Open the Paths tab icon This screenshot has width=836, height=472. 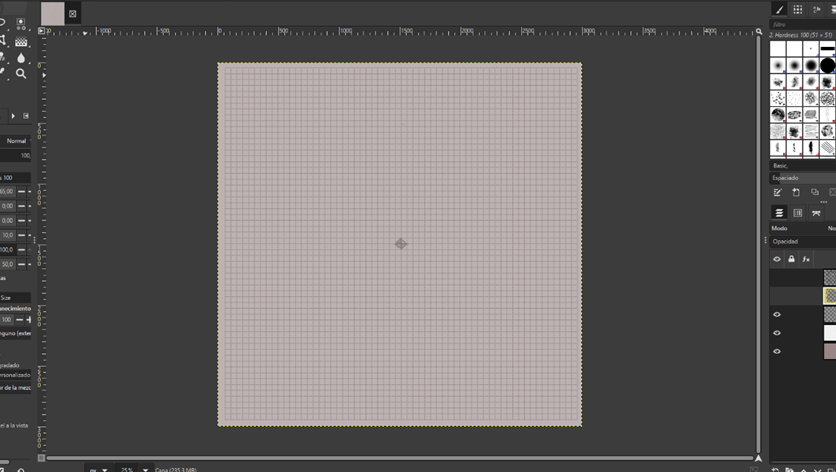816,213
